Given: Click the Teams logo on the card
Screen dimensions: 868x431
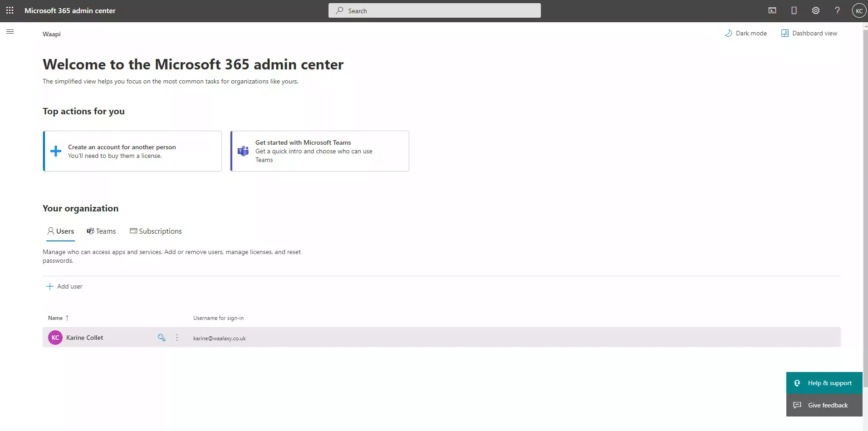Looking at the screenshot, I should (243, 151).
